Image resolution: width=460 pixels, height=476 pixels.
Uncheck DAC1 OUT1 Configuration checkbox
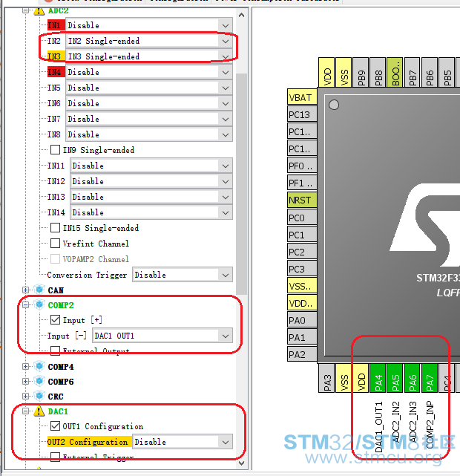(55, 426)
